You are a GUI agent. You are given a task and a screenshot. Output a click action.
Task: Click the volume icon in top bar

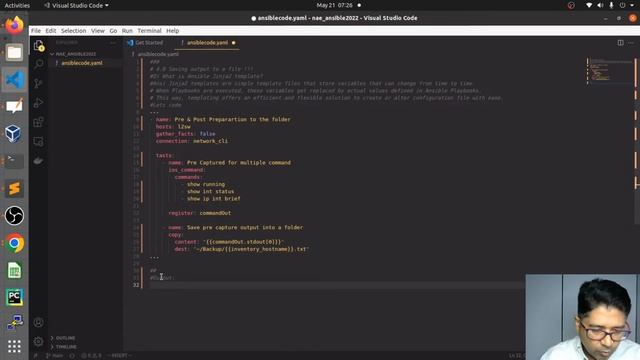(x=600, y=5)
